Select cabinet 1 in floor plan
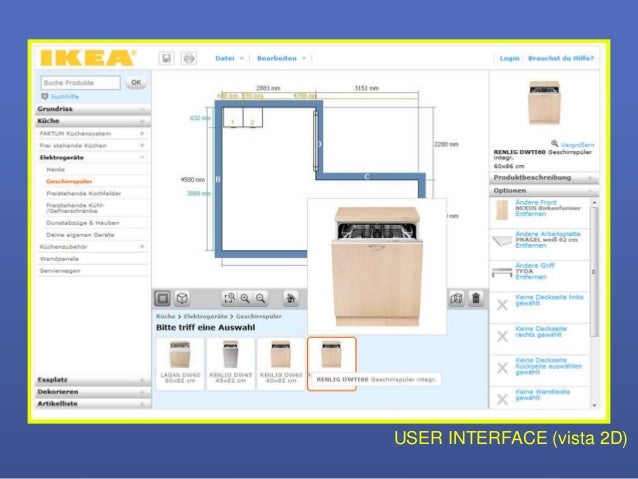Screen dimensions: 638x479 tap(233, 118)
